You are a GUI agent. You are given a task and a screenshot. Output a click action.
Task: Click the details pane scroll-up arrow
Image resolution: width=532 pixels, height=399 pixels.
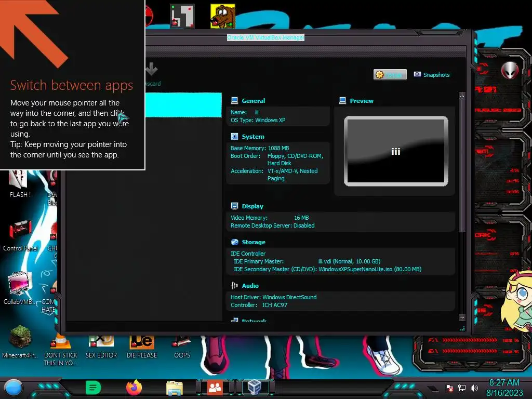click(x=462, y=96)
